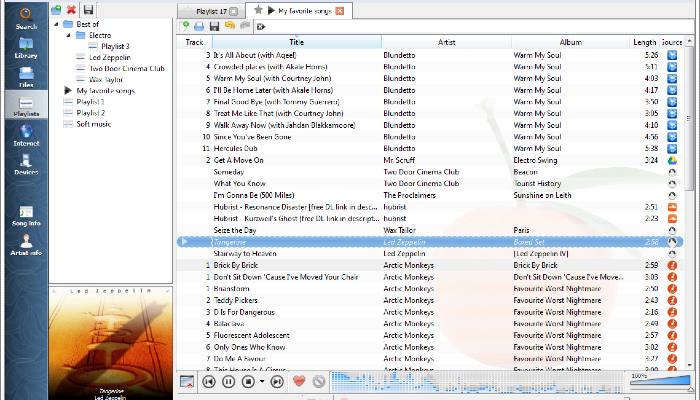Ban the current track with the grey icon
Screen dimensions: 700x400
coord(319,382)
